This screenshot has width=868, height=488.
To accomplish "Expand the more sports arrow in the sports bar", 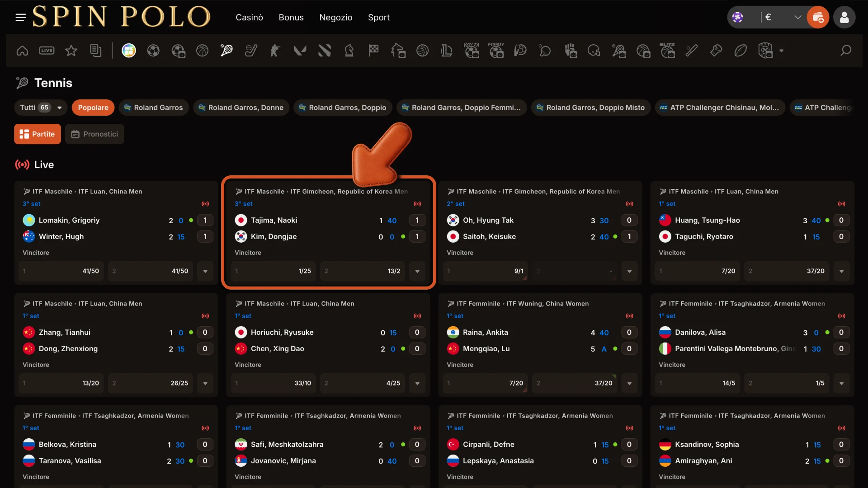I will click(781, 51).
